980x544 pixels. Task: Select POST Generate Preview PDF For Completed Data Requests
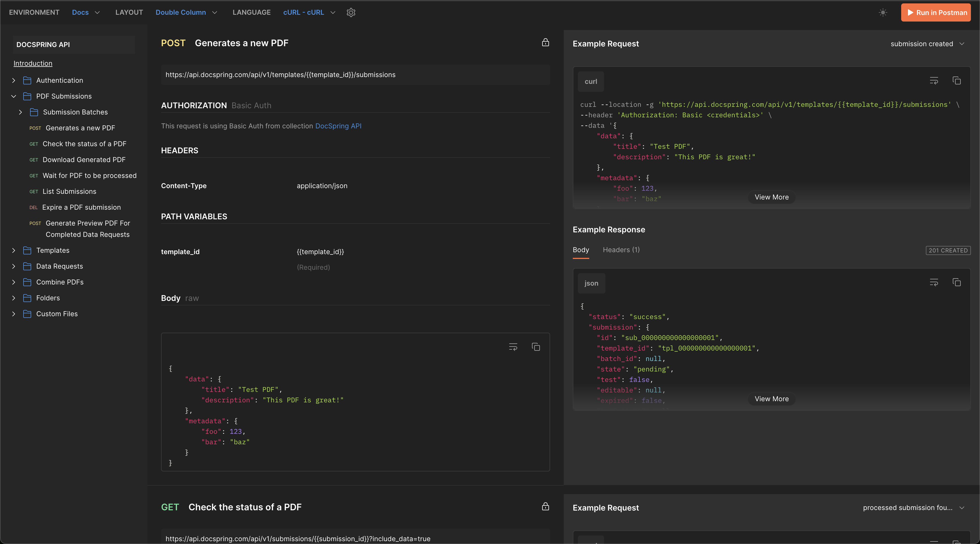tap(80, 229)
